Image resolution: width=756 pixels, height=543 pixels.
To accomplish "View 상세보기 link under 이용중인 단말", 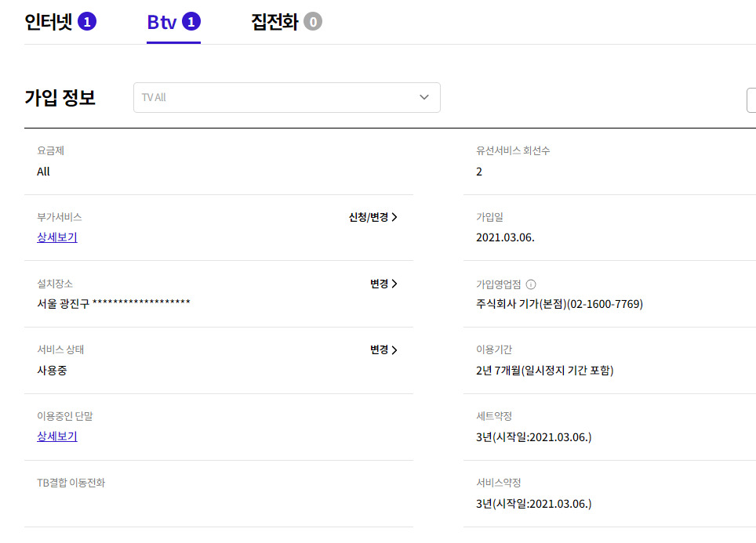I will [x=57, y=436].
